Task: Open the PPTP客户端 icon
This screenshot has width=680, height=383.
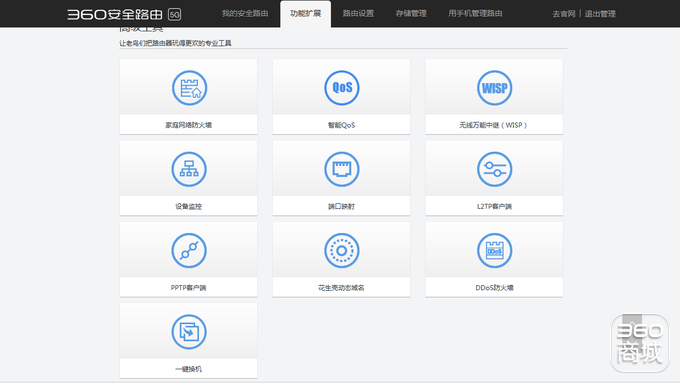Action: tap(189, 251)
